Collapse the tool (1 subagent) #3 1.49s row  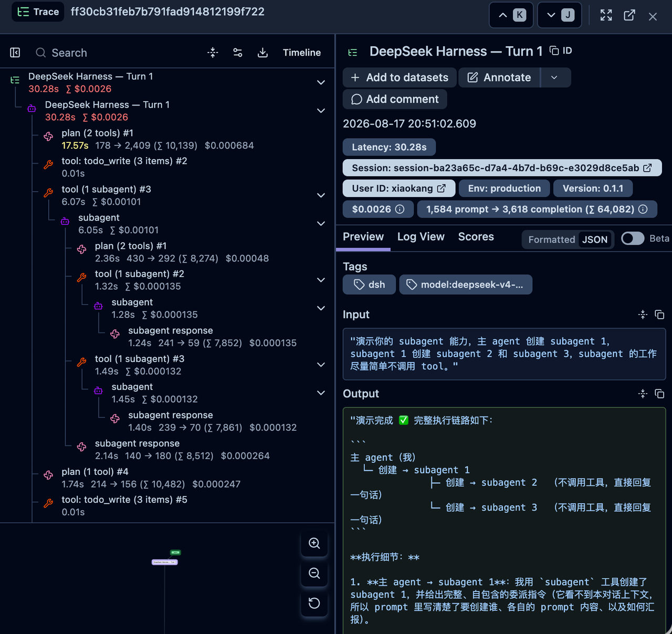pos(321,365)
